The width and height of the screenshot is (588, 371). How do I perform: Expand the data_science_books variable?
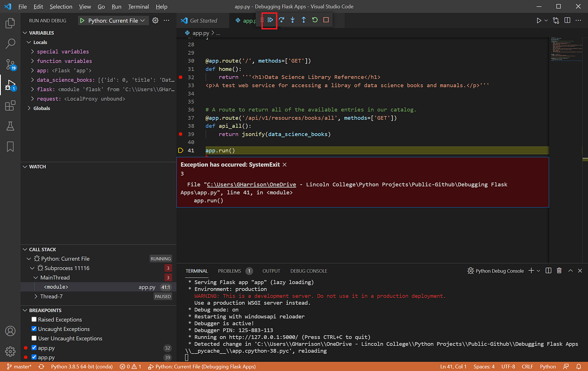click(x=33, y=80)
